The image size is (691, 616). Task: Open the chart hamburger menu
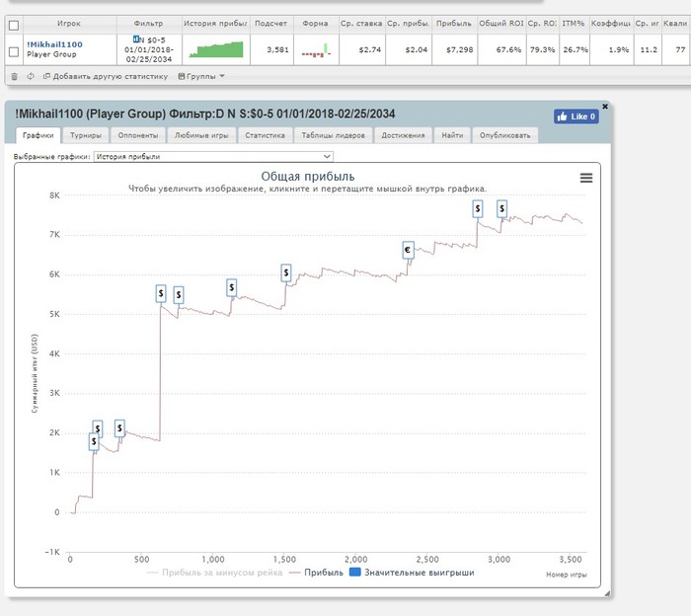(x=585, y=178)
